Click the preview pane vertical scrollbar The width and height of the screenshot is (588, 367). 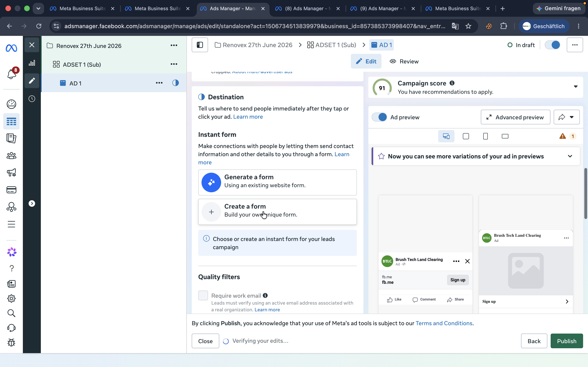click(586, 193)
